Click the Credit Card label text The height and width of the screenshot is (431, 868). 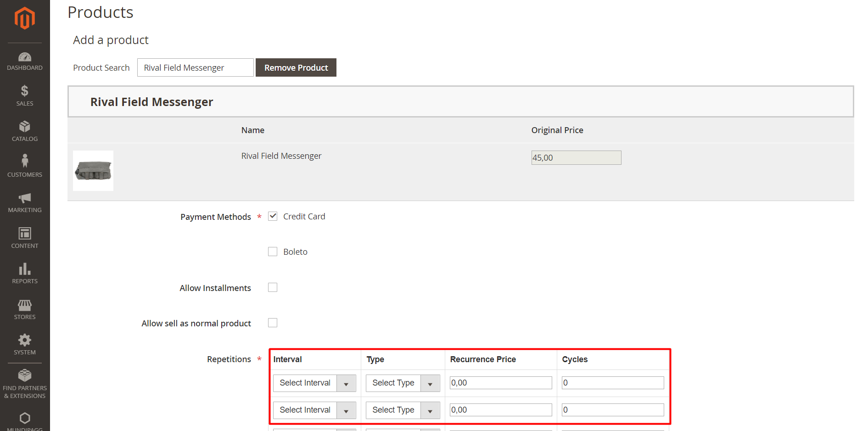[304, 216]
